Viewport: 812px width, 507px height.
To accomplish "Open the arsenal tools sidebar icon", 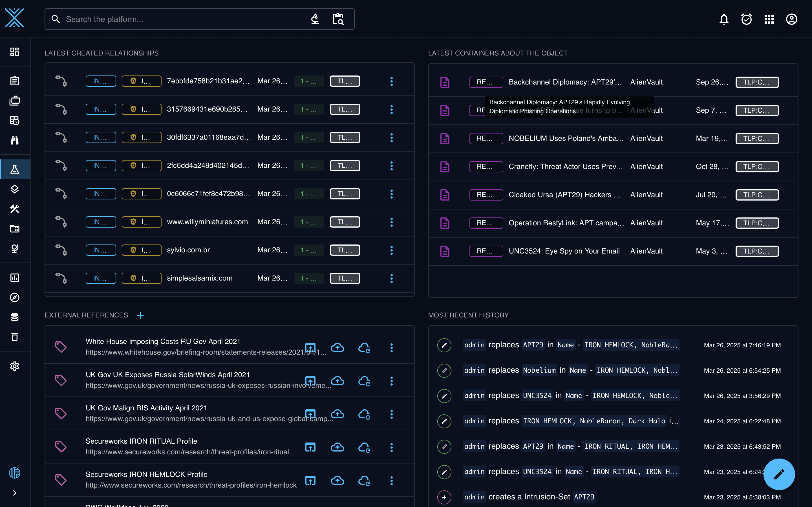I will click(14, 209).
